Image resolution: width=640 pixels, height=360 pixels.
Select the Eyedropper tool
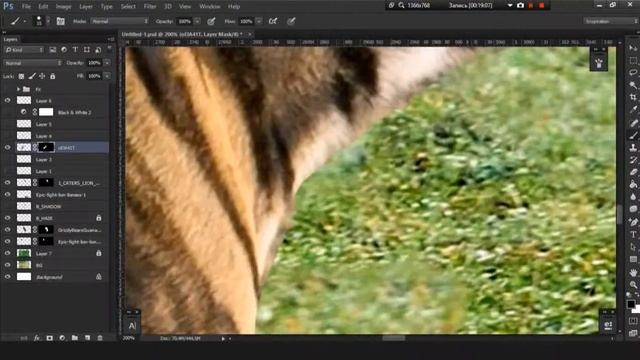(633, 109)
